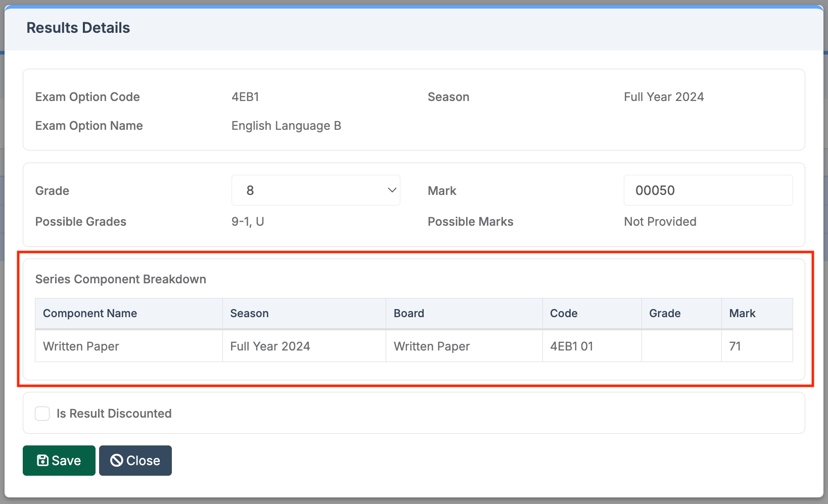
Task: Click the Season column header in breakdown table
Action: (x=249, y=314)
